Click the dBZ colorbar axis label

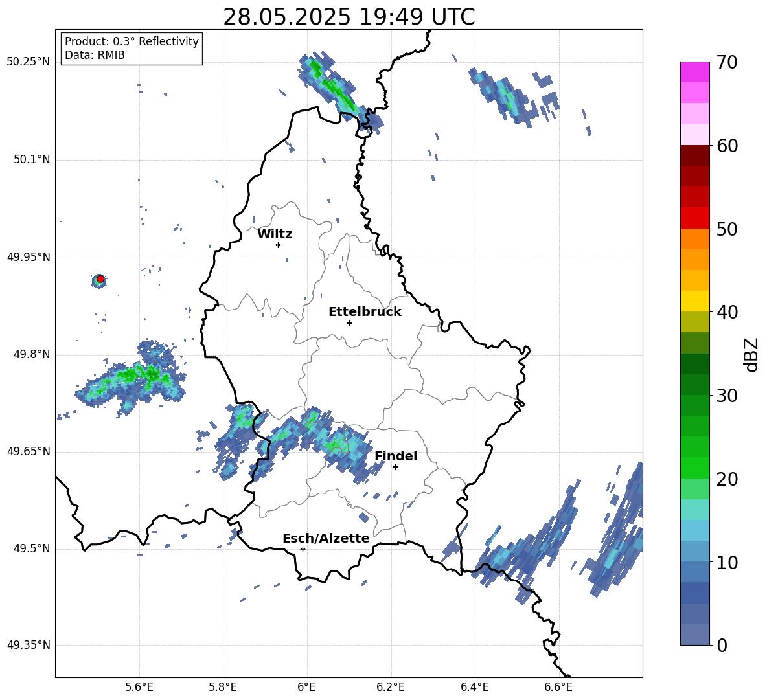pos(751,354)
